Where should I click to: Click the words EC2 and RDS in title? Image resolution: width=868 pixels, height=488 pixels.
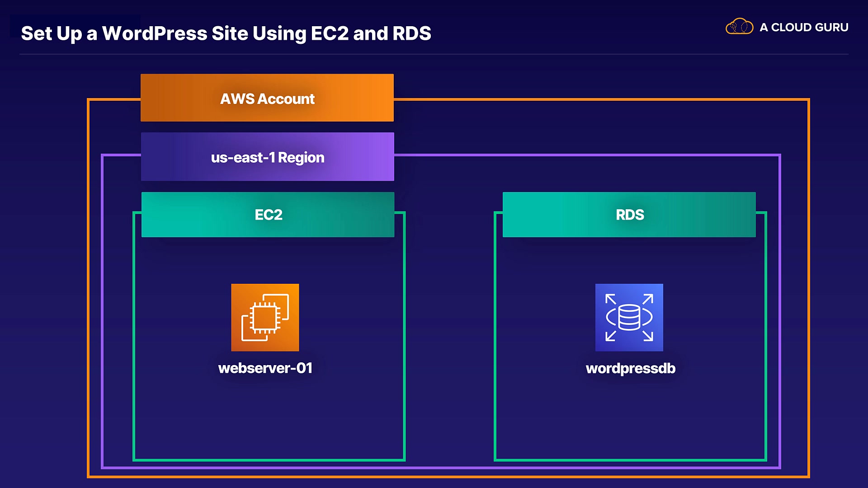(371, 33)
